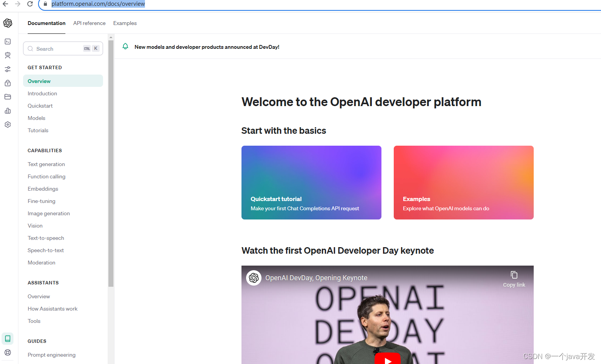Screen dimensions: 601x364
Task: Open the Tutorials page
Action: 38,130
